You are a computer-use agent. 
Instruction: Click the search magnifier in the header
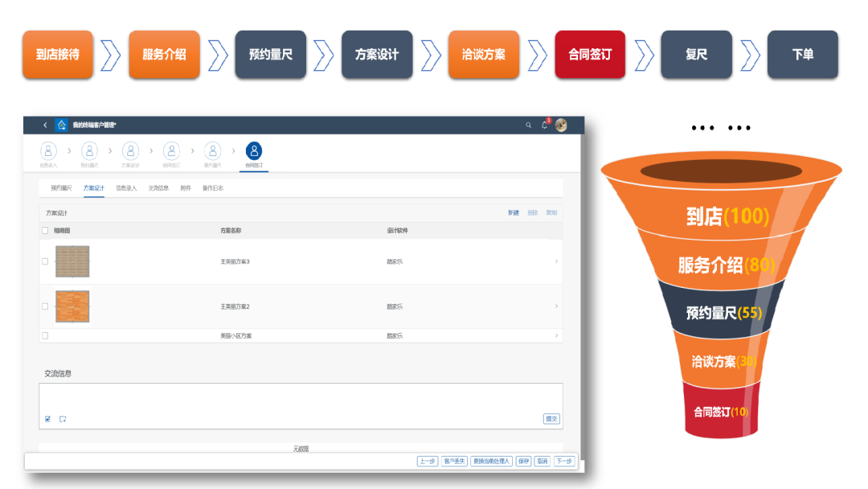tap(528, 125)
